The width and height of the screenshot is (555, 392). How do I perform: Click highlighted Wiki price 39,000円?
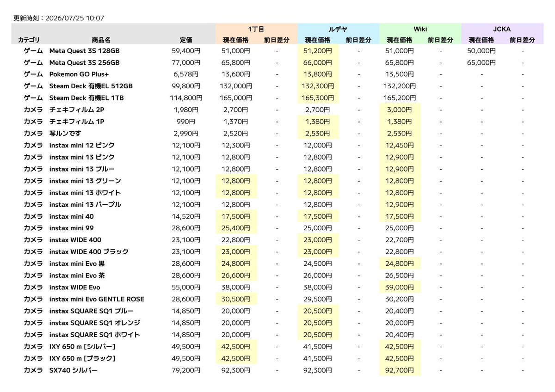[400, 287]
